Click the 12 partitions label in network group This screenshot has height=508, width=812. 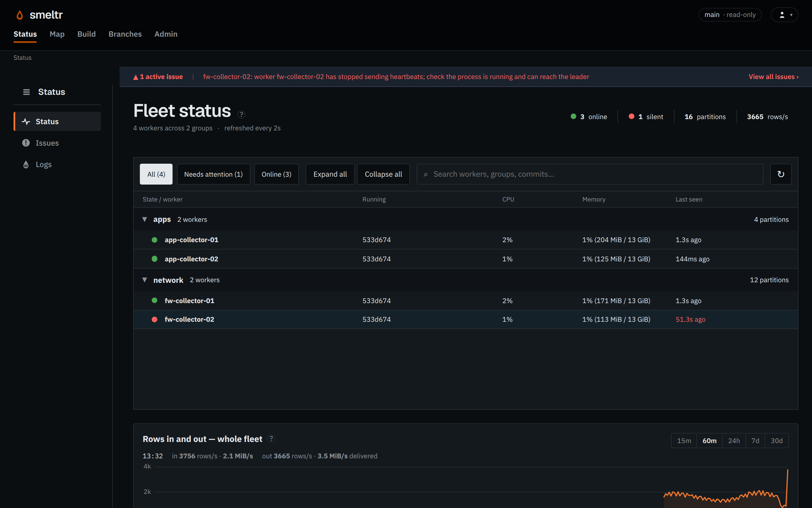pos(769,280)
